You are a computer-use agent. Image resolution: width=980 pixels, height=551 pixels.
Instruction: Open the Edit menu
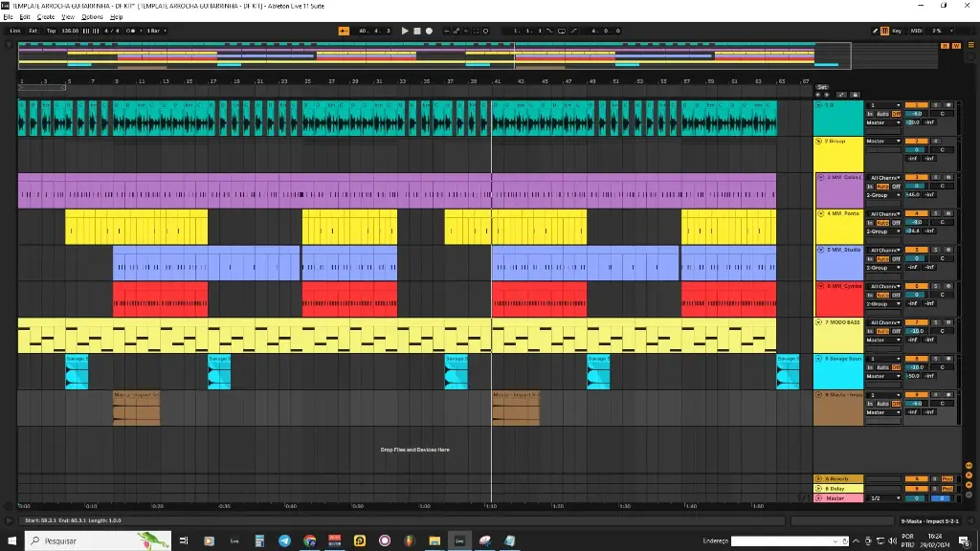coord(25,17)
